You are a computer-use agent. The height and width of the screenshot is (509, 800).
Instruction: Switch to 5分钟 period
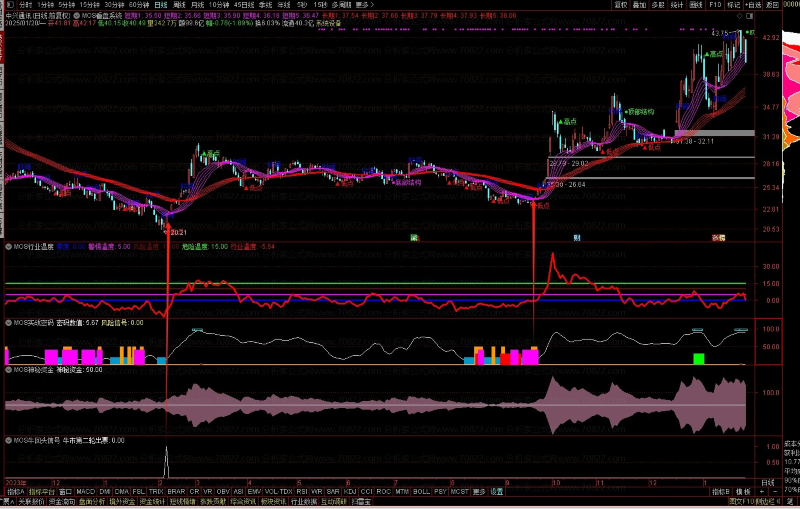[x=67, y=5]
